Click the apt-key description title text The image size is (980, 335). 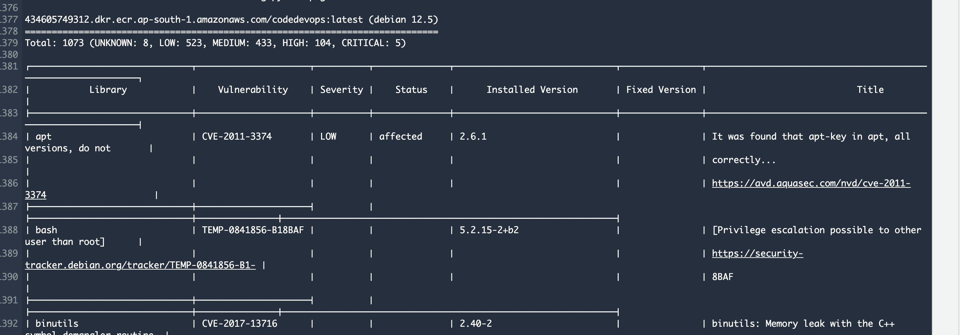click(x=811, y=137)
